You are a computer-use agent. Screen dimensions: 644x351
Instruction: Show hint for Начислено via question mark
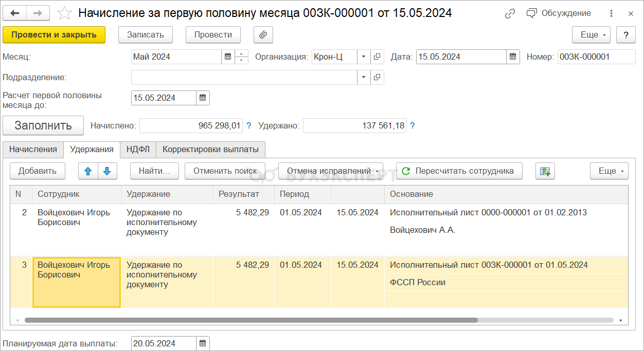(249, 125)
